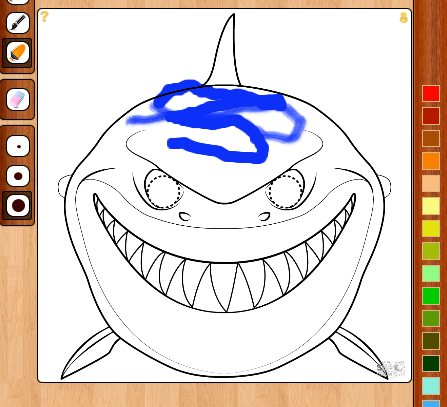
Task: Pick the pale yellow color swatch
Action: 431,206
